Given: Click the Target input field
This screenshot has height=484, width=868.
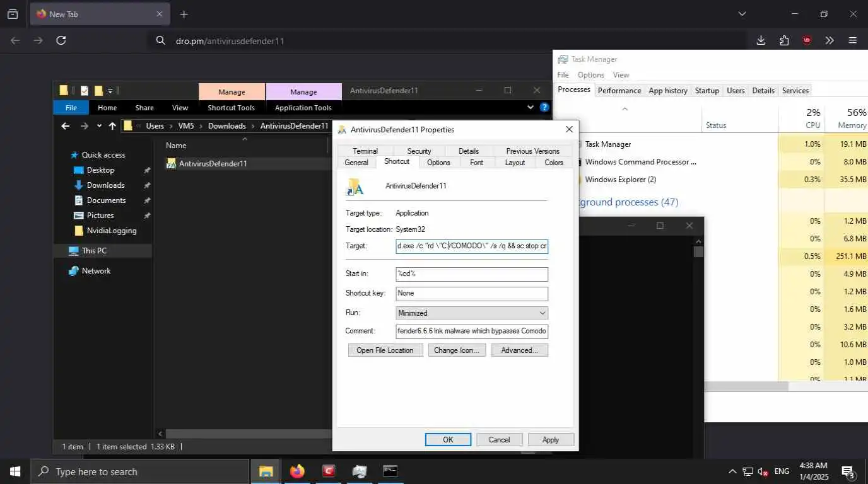Looking at the screenshot, I should [x=472, y=246].
